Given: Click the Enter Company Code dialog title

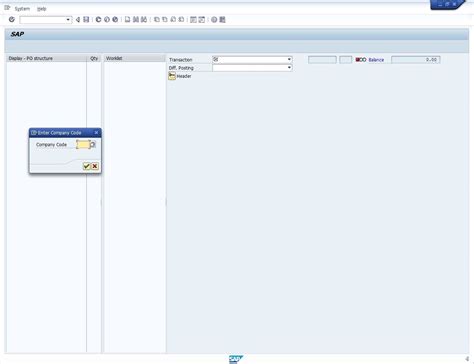Looking at the screenshot, I should pyautogui.click(x=59, y=133).
